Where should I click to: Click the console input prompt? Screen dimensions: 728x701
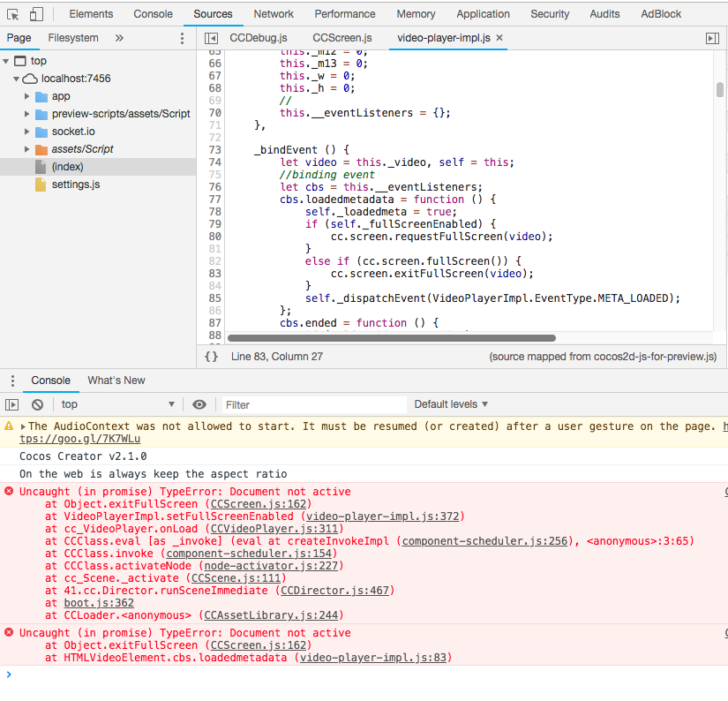[364, 674]
